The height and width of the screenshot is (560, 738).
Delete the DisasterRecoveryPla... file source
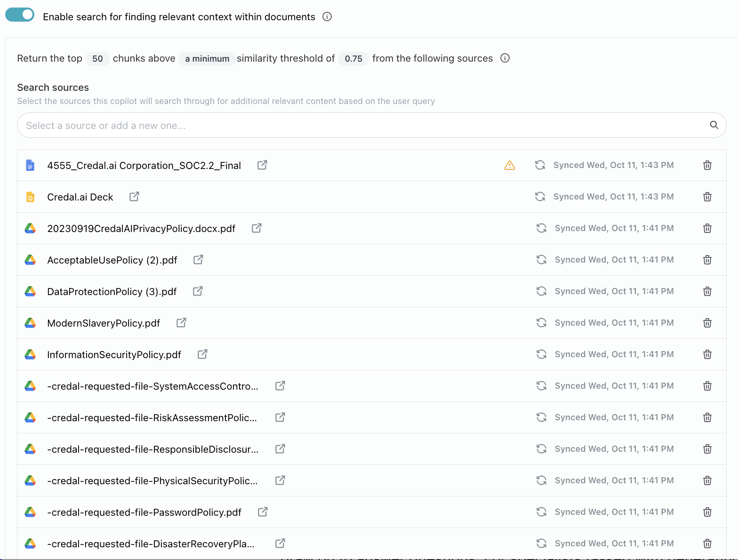point(707,544)
